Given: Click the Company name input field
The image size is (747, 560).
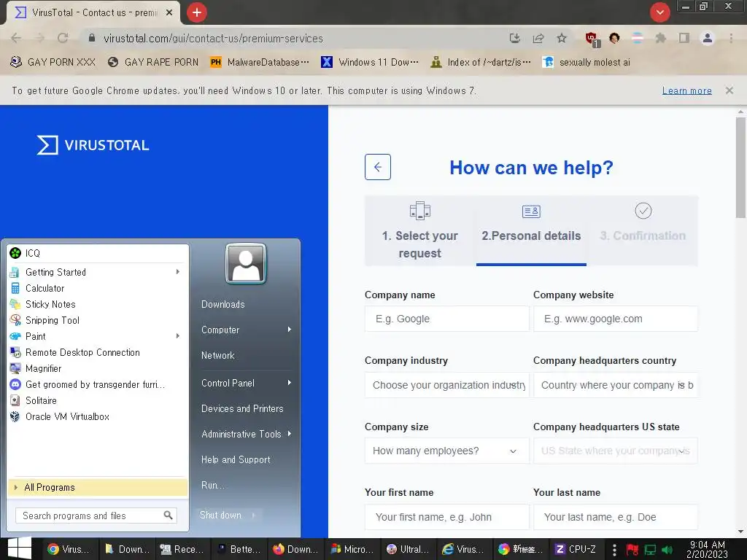Looking at the screenshot, I should coord(447,319).
